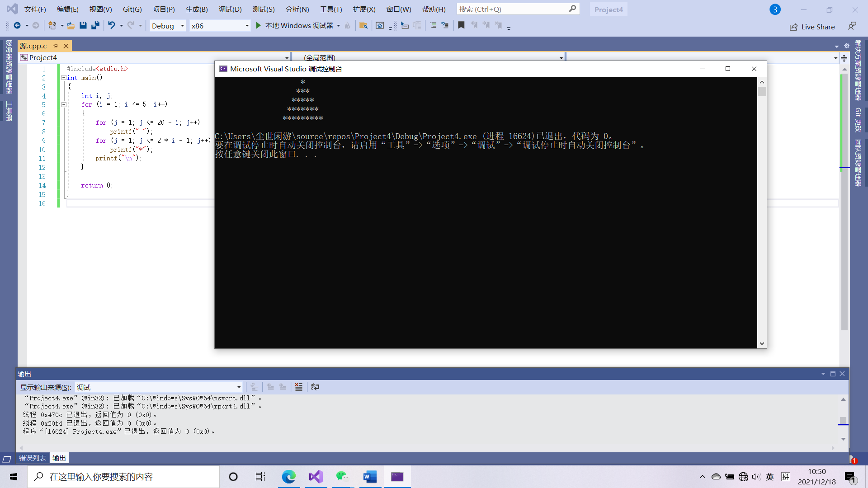This screenshot has width=868, height=488.
Task: Collapse the main function code block
Action: click(x=64, y=78)
